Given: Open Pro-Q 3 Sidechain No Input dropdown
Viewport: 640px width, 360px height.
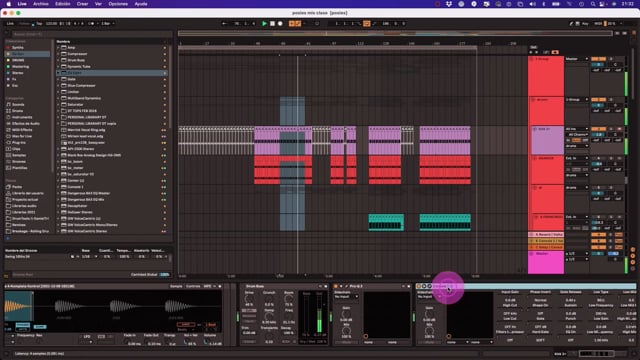Looking at the screenshot, I should [346, 297].
